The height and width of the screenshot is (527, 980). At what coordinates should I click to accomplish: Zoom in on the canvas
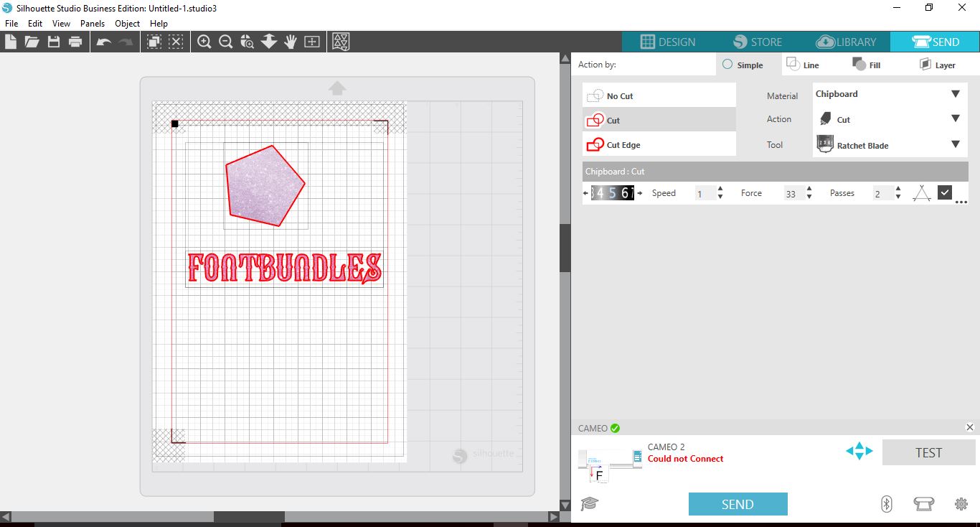[204, 42]
